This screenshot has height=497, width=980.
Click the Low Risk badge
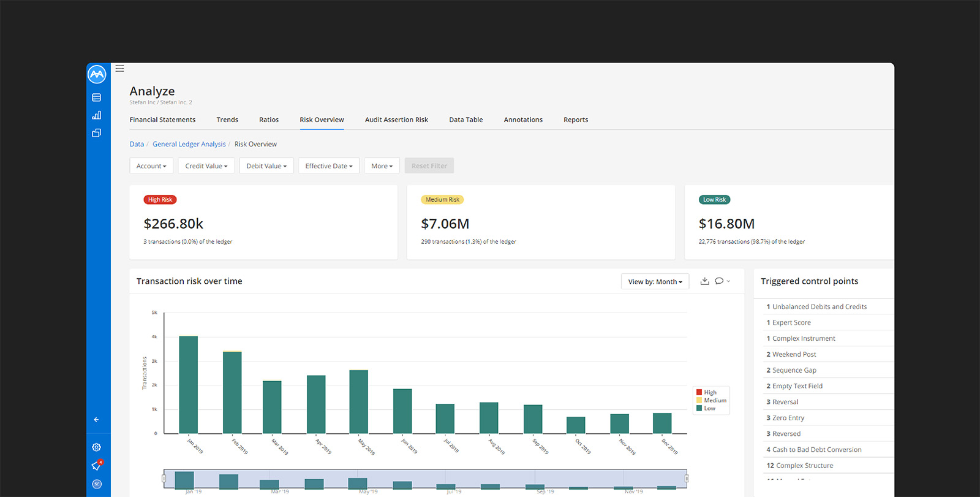(714, 200)
